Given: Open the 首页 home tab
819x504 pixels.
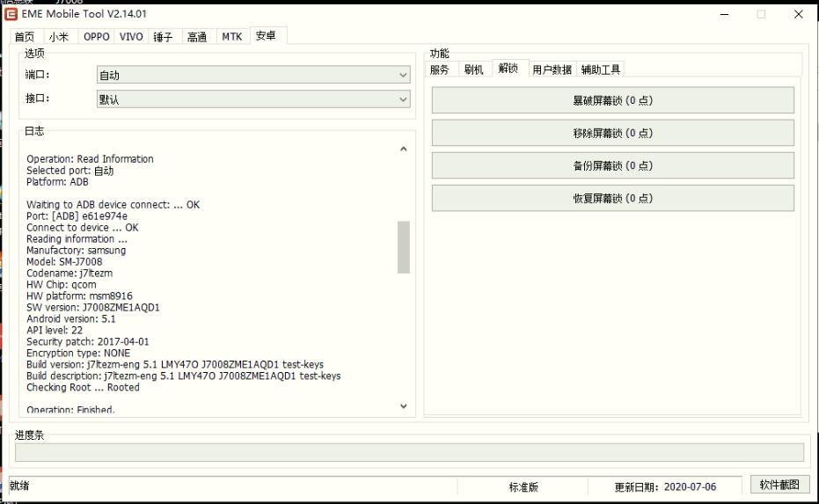Looking at the screenshot, I should [25, 37].
